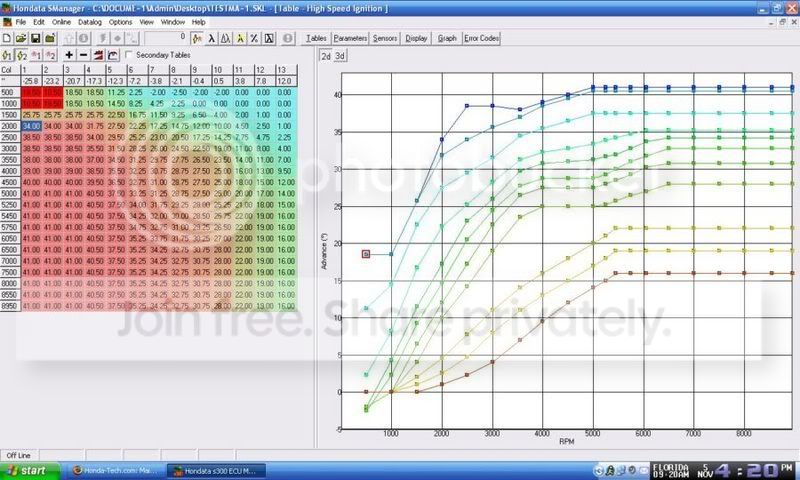
Task: Select the red 500 RPM column 1 cell
Action: coord(29,91)
